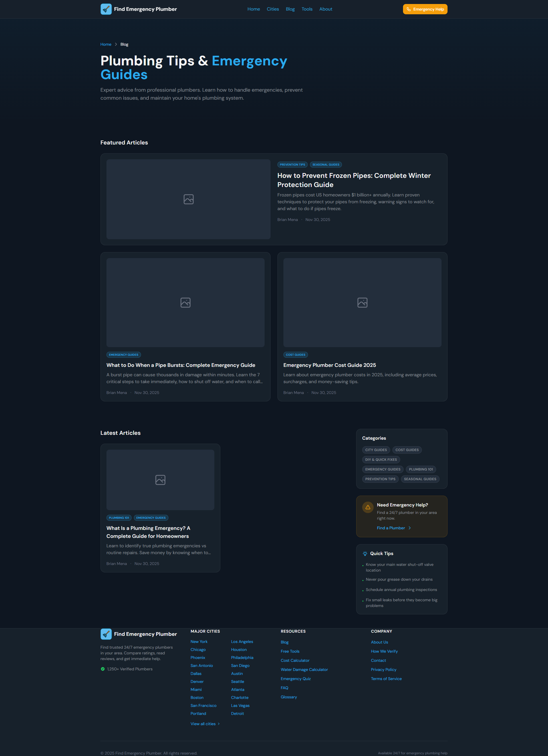Click chevron next to View all cities
Screen dimensions: 548x756
click(x=219, y=724)
